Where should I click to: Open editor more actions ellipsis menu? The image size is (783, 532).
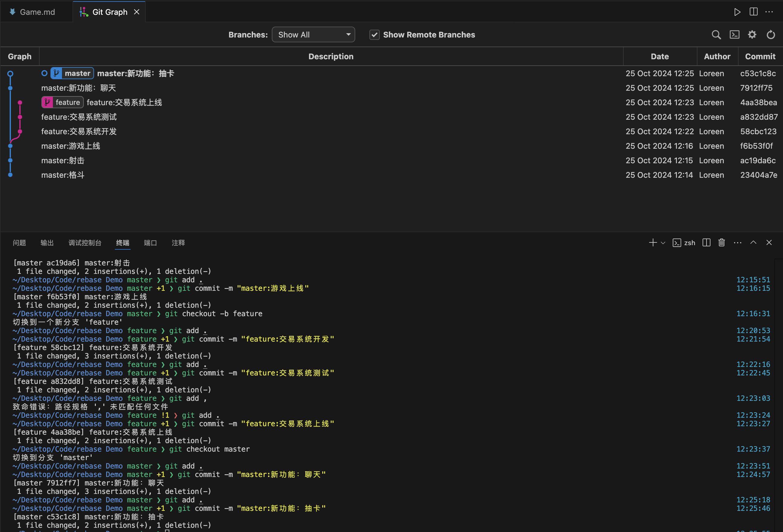[x=769, y=12]
